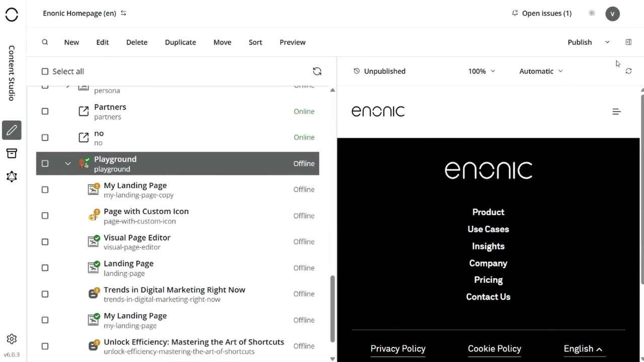Open the Publish options dropdown arrow

(x=607, y=42)
